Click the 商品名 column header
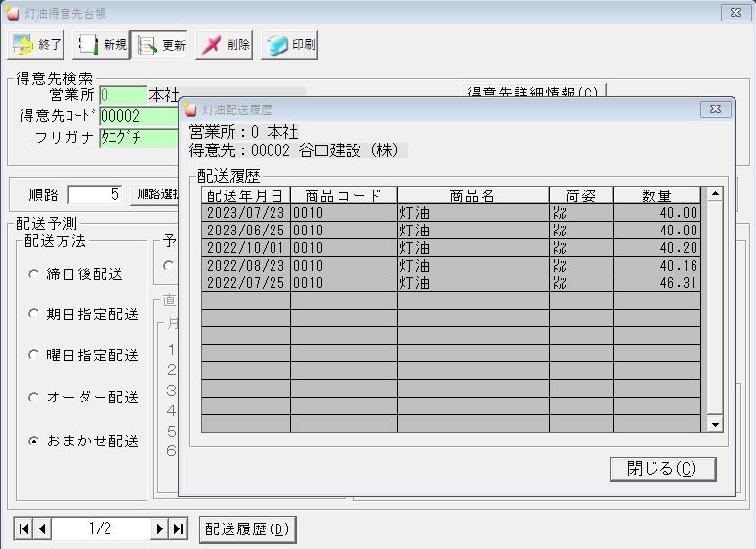This screenshot has width=756, height=549. pyautogui.click(x=472, y=195)
